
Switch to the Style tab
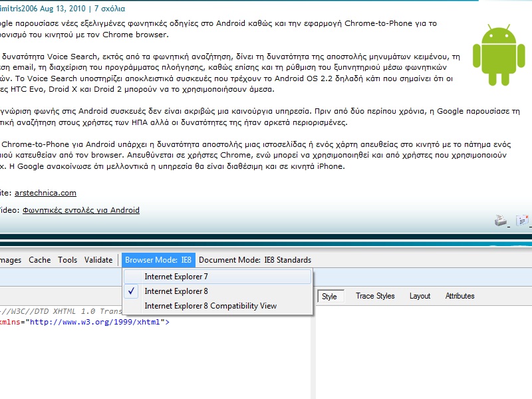(331, 296)
